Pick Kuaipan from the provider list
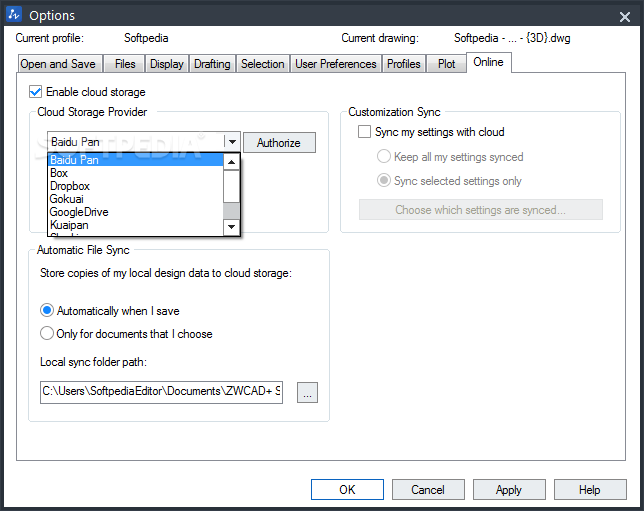This screenshot has height=511, width=644. [136, 225]
